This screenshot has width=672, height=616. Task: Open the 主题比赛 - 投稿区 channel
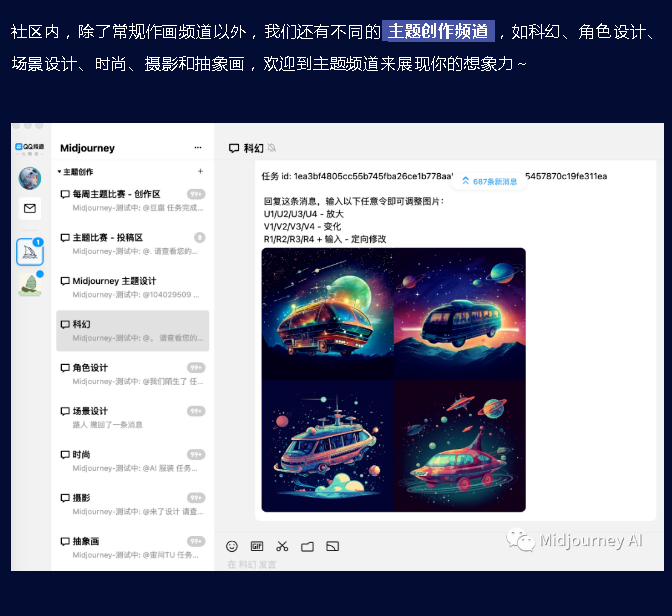(x=132, y=244)
